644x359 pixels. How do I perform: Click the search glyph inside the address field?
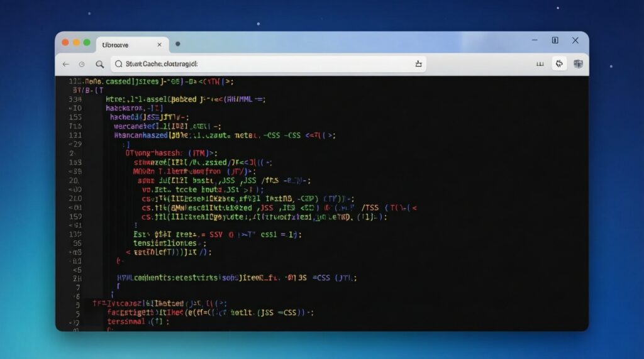point(118,64)
